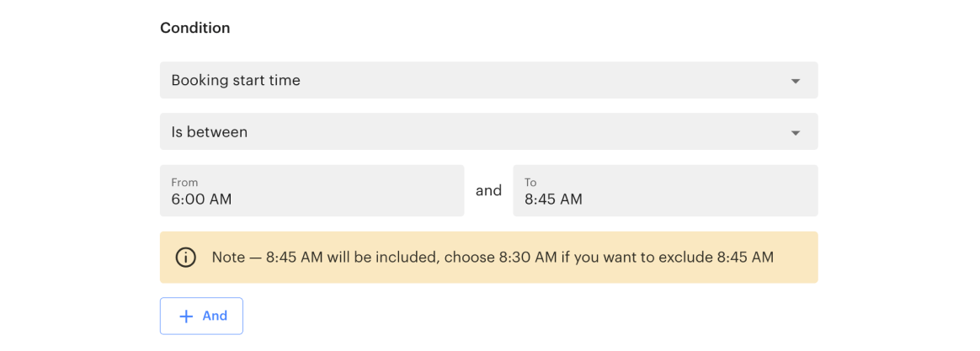Expand the Is between operator dropdown
The width and height of the screenshot is (980, 351).
pyautogui.click(x=488, y=132)
